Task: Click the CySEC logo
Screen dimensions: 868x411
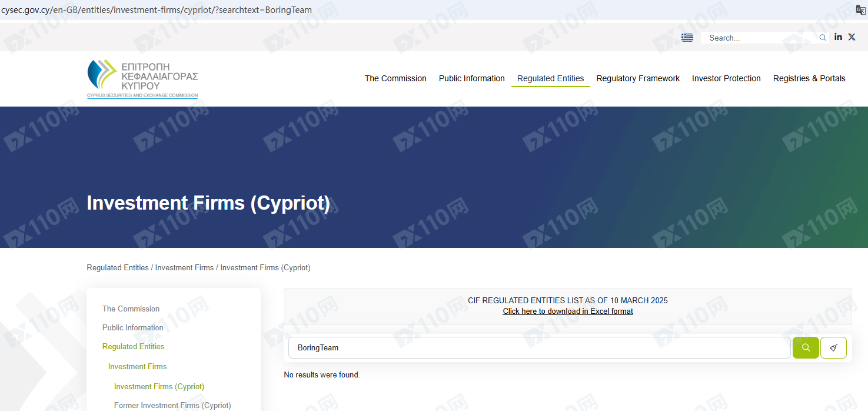Action: (x=142, y=78)
